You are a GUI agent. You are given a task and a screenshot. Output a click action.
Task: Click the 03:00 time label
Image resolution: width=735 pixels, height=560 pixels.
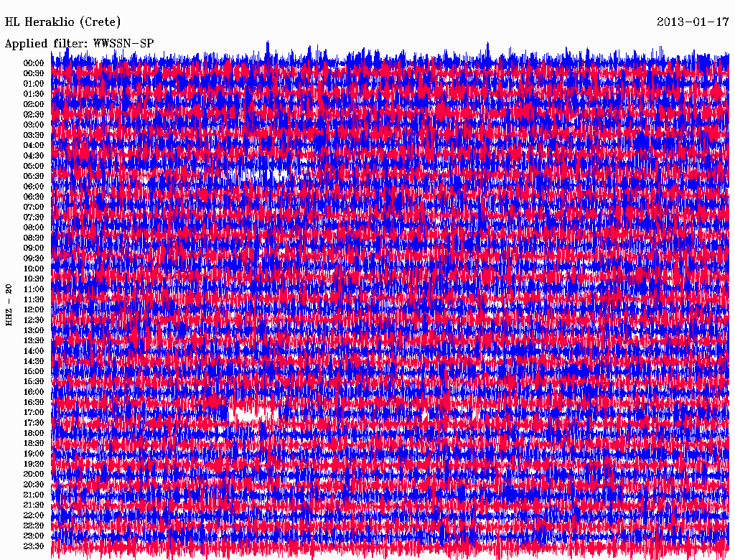(x=34, y=125)
